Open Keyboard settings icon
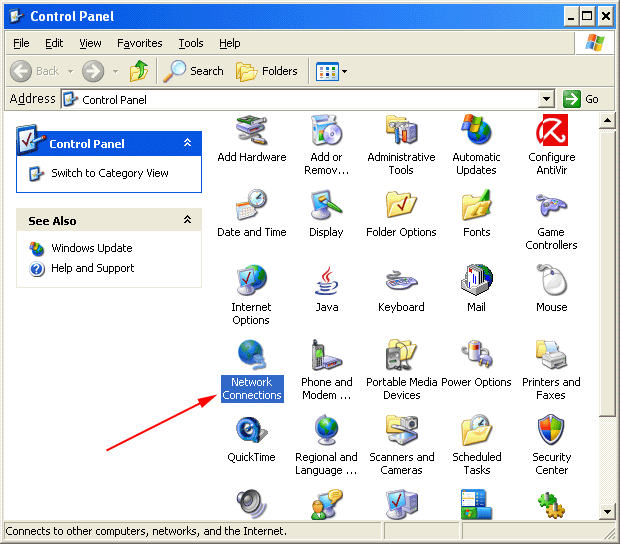 click(x=401, y=281)
